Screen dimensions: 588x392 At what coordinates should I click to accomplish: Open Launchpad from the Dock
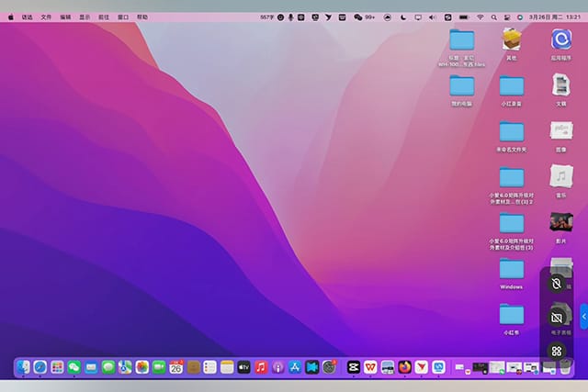(57, 367)
